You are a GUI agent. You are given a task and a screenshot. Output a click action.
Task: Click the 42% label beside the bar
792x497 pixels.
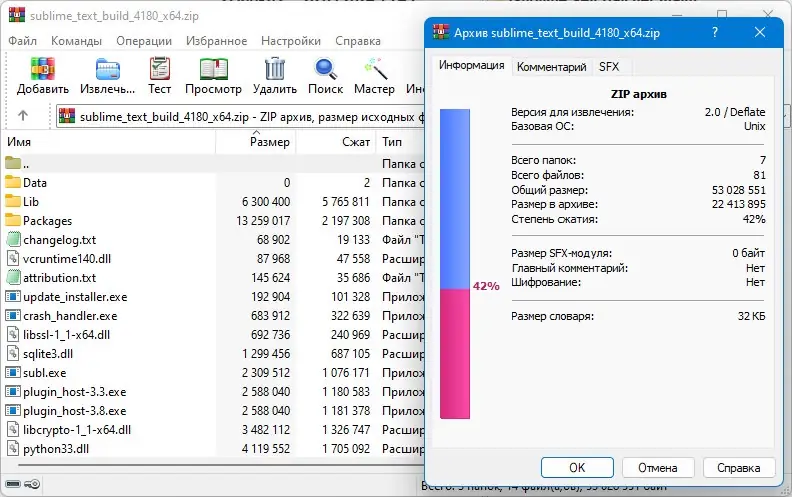(486, 286)
